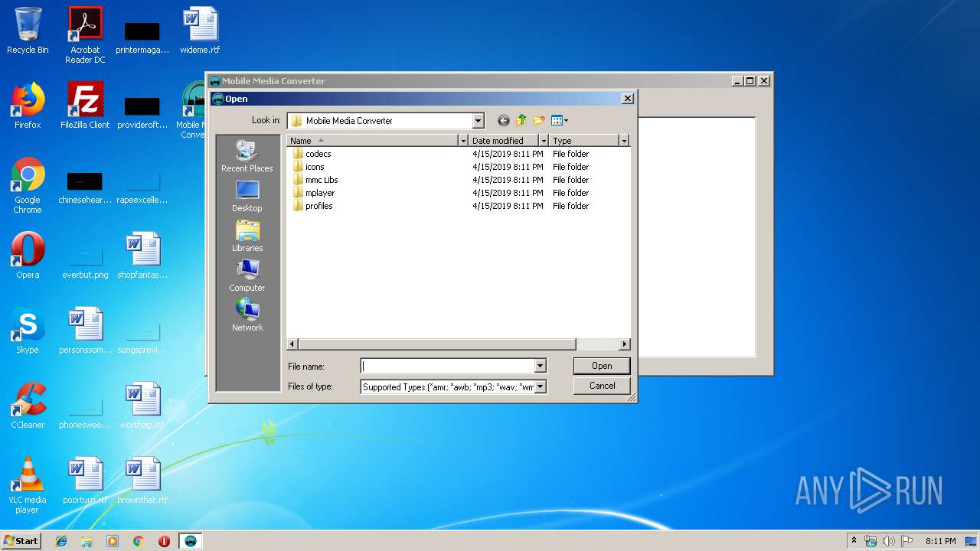Screen dimensions: 980x551
Task: Open Google Chrome desktop shortcut
Action: point(28,185)
